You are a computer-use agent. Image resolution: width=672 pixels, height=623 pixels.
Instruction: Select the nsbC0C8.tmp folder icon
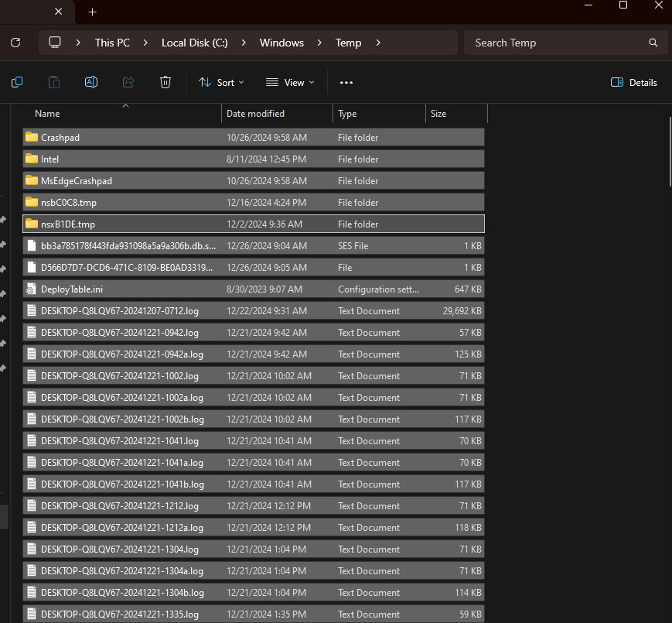click(31, 202)
